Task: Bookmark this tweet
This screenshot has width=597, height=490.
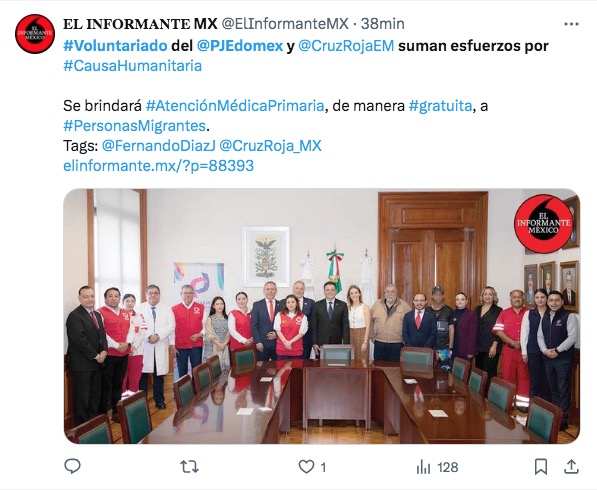Action: (541, 466)
